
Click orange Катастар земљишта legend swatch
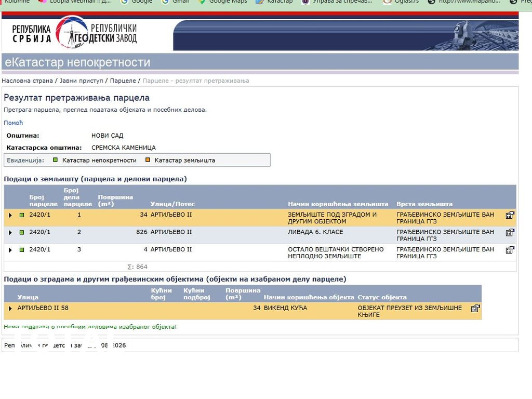click(148, 160)
